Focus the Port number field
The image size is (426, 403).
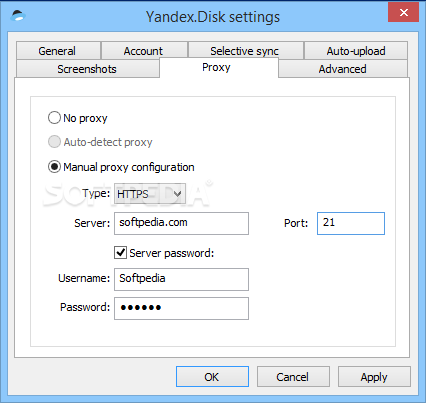coord(351,223)
